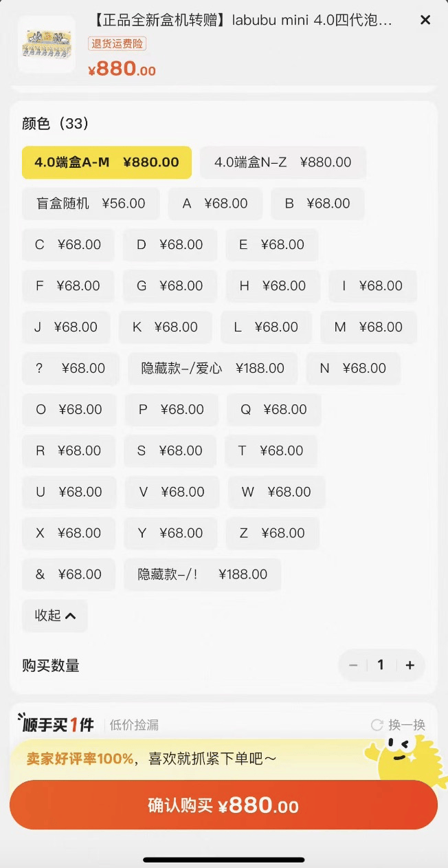This screenshot has width=448, height=868.
Task: Choose the 盲盒随机 ¥56.00 option
Action: pyautogui.click(x=91, y=204)
